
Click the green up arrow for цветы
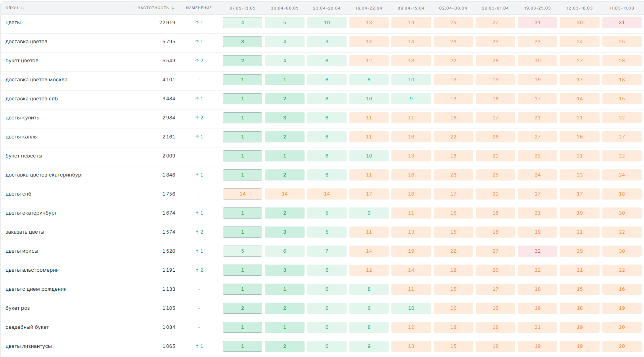tap(197, 23)
